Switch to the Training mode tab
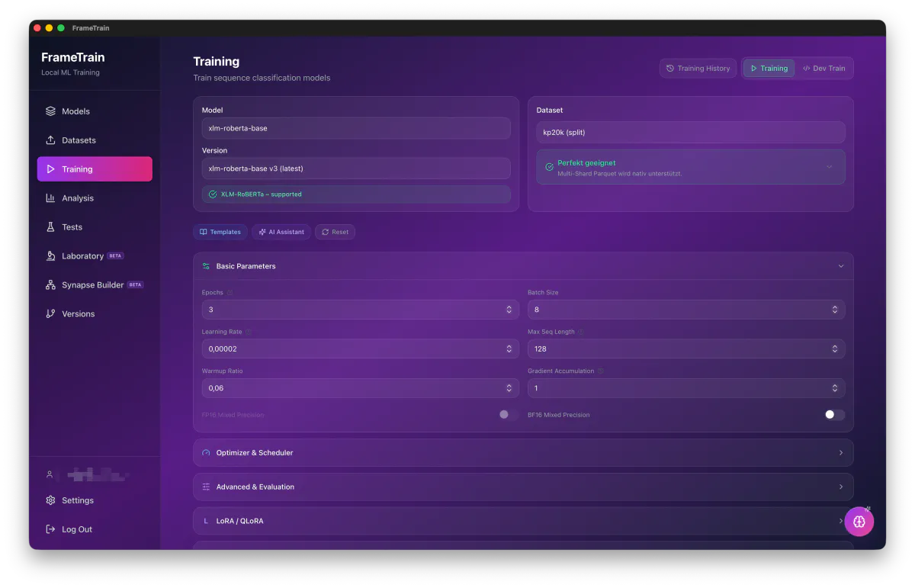915x588 pixels. coord(769,68)
